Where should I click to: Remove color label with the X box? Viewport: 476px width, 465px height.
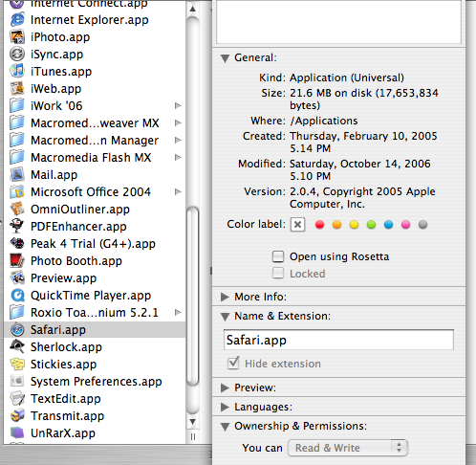[297, 225]
